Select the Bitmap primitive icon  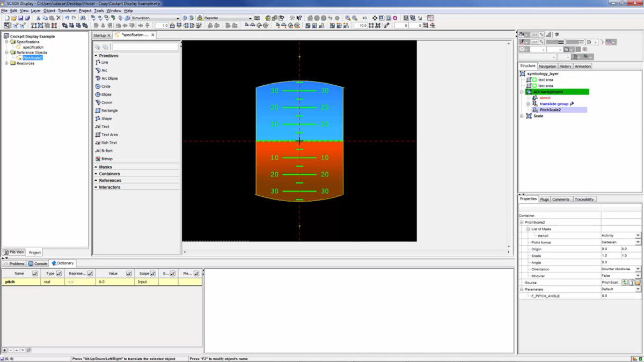coord(98,159)
